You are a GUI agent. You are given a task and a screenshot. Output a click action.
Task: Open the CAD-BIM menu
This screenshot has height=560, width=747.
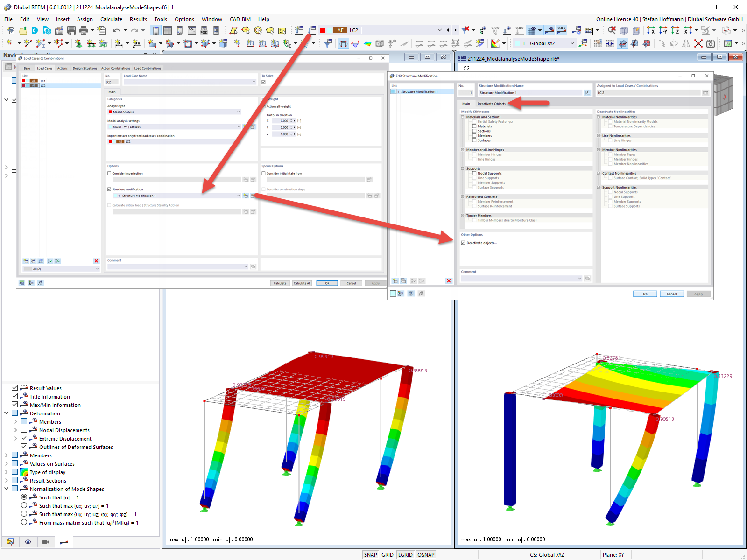(240, 19)
